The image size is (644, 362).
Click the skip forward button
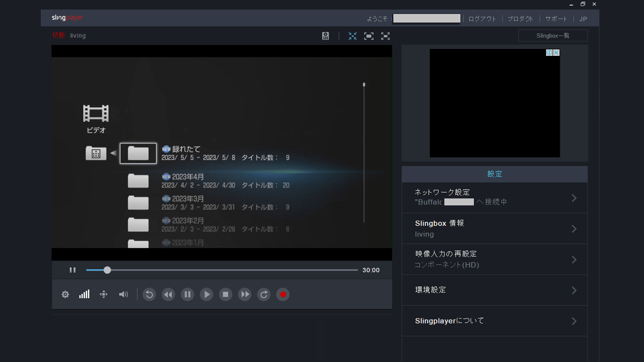coord(264,294)
